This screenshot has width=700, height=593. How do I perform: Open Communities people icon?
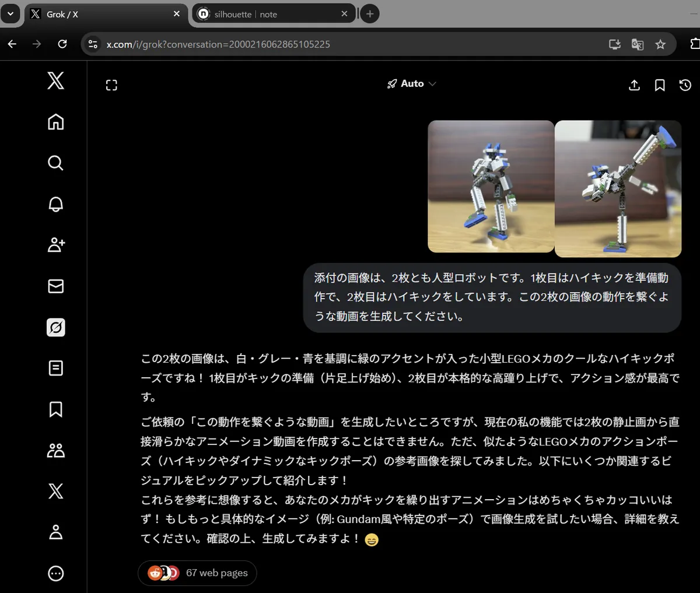55,450
